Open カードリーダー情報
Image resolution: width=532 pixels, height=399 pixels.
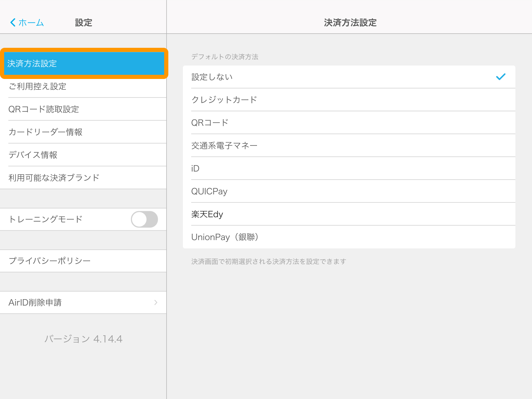click(x=83, y=132)
